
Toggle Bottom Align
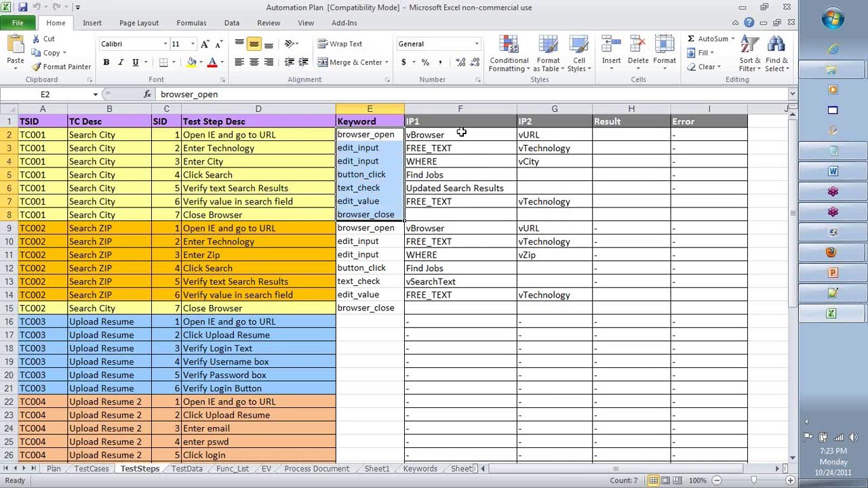click(269, 44)
